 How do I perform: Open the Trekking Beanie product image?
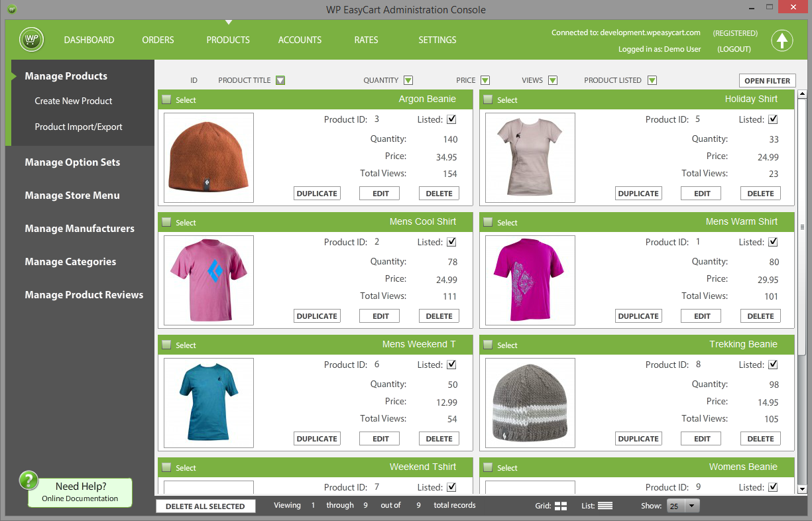click(x=530, y=403)
